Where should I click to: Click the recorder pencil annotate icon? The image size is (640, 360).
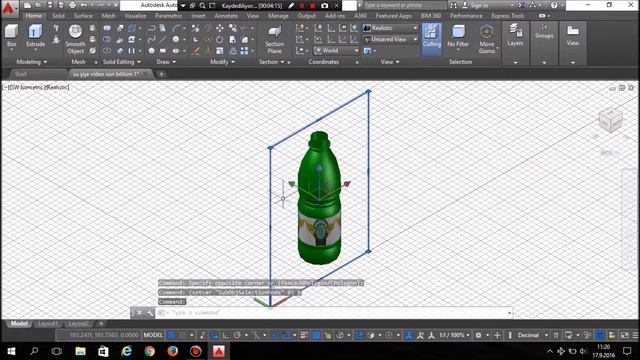click(291, 6)
